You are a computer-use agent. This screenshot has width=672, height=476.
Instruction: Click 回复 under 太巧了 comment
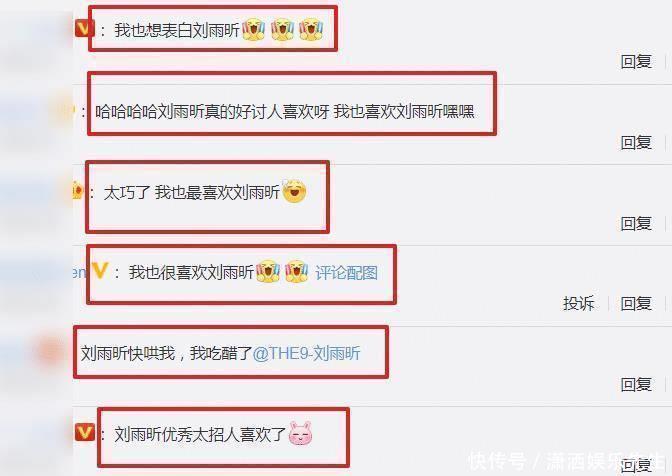click(636, 223)
